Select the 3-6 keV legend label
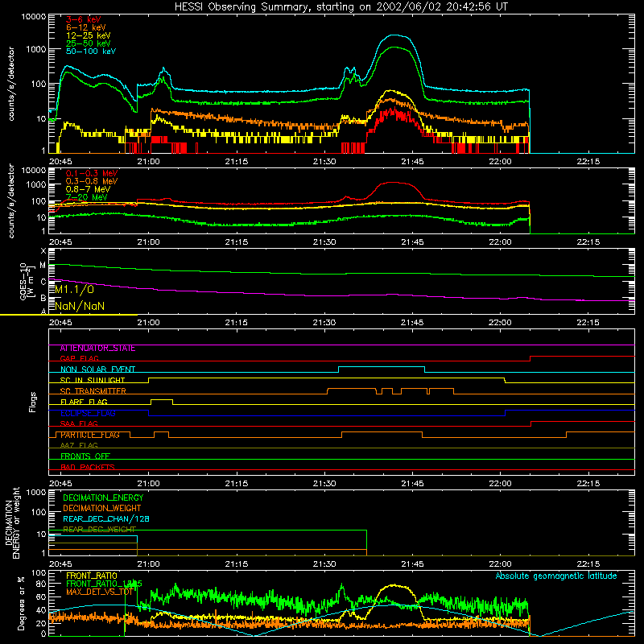 point(83,19)
